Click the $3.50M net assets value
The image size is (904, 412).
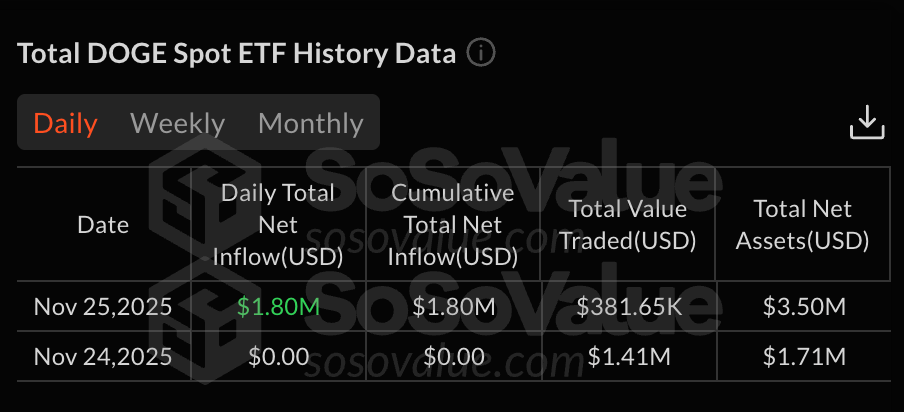tap(802, 306)
